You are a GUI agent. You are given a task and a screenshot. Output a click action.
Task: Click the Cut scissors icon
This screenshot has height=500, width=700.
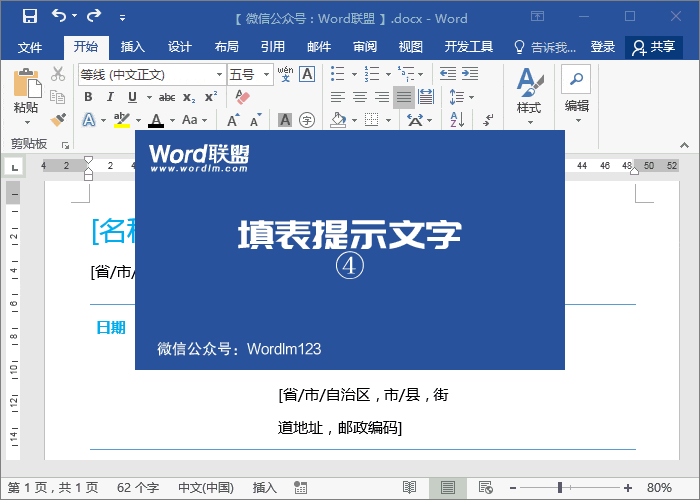58,74
